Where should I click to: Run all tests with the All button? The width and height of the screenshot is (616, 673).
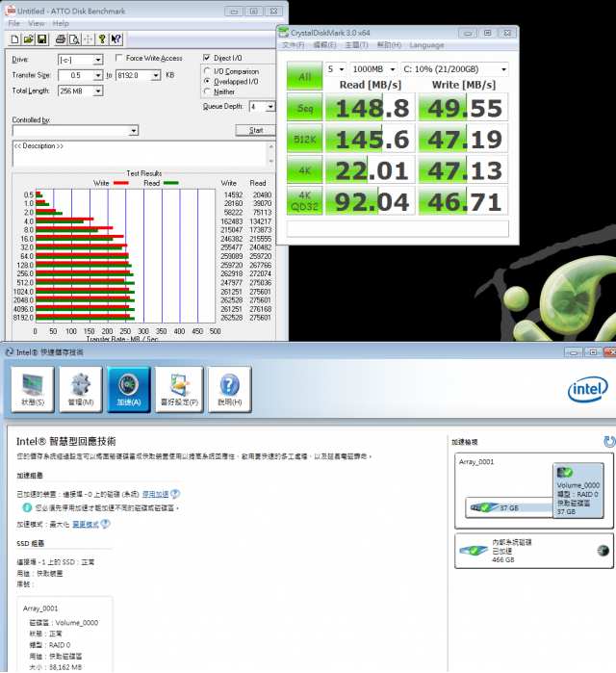coord(304,76)
